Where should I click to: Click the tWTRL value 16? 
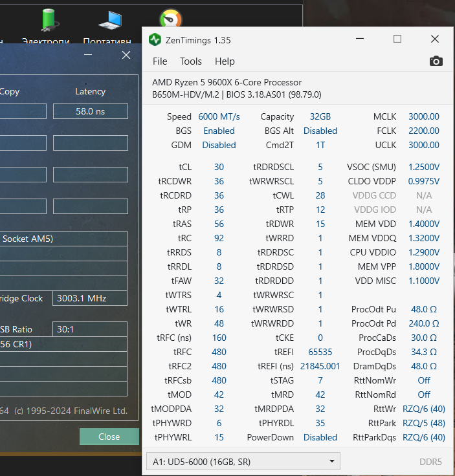point(219,309)
